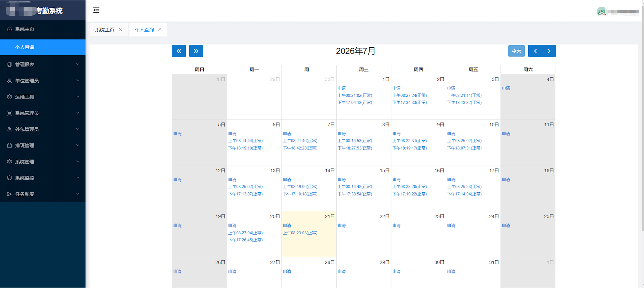Image resolution: width=644 pixels, height=294 pixels.
Task: Switch to the 系统主页 tab
Action: coord(104,30)
